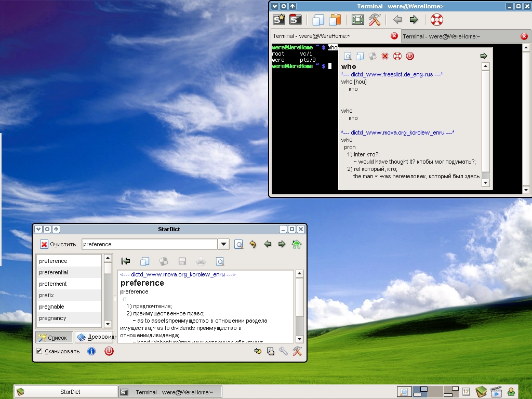Search within the definition using the toolbar magnifier
The height and width of the screenshot is (399, 532).
(220, 261)
